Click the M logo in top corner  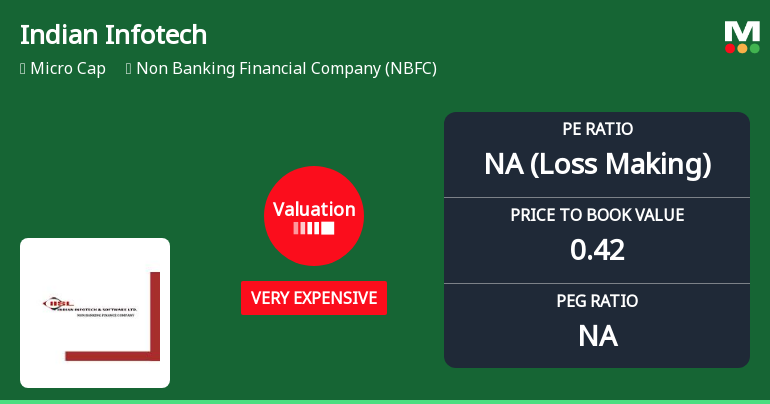(x=742, y=30)
